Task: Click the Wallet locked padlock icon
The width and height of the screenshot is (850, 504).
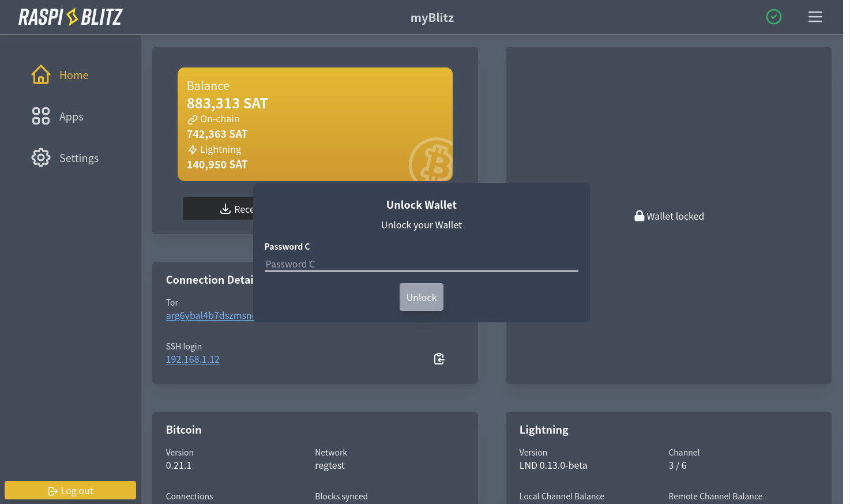Action: [x=639, y=216]
